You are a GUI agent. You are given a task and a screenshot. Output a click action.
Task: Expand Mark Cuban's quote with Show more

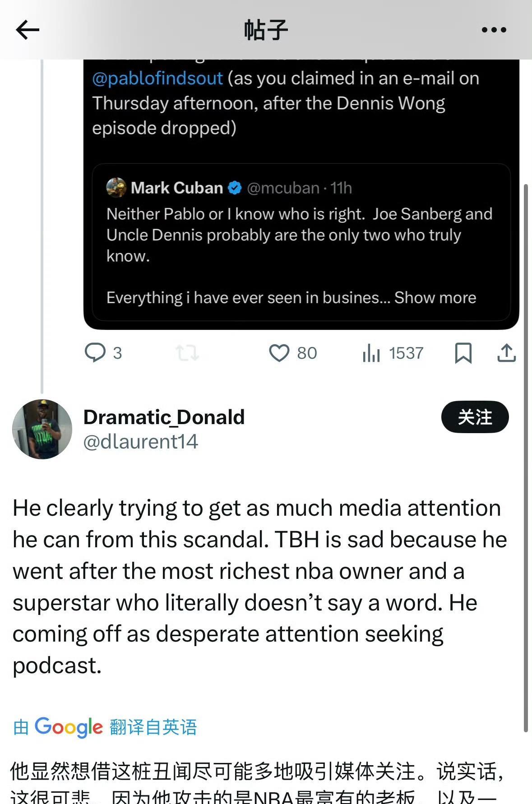(x=435, y=298)
